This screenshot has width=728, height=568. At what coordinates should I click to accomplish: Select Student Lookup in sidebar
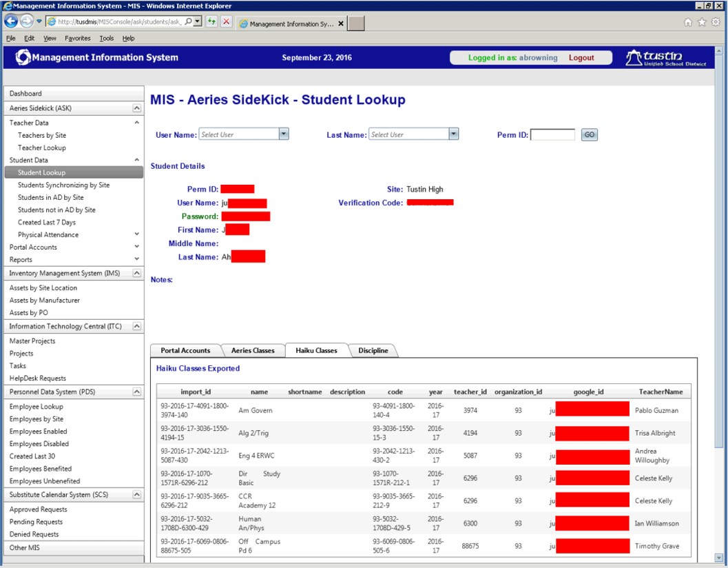point(74,172)
